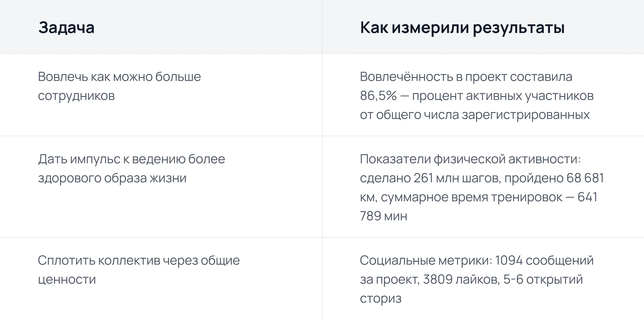Click the "Сплотить коллектив через общие" line

point(139,260)
